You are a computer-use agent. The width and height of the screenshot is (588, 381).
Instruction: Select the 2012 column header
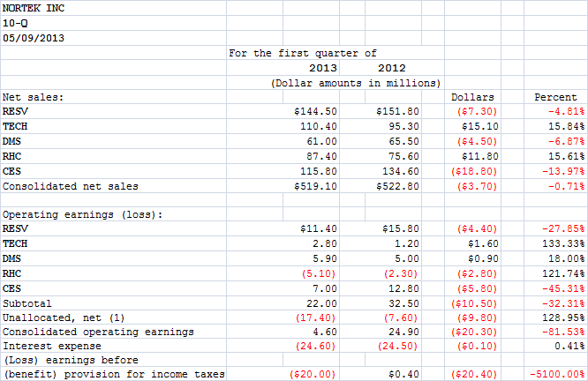391,68
